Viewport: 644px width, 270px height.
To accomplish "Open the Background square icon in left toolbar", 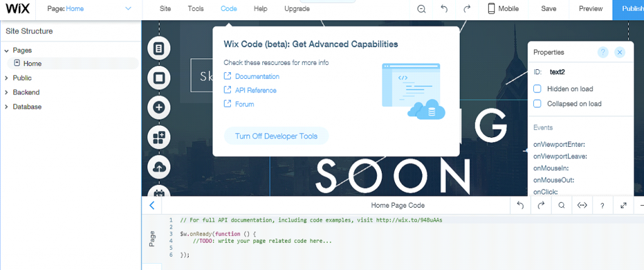I will tap(158, 78).
